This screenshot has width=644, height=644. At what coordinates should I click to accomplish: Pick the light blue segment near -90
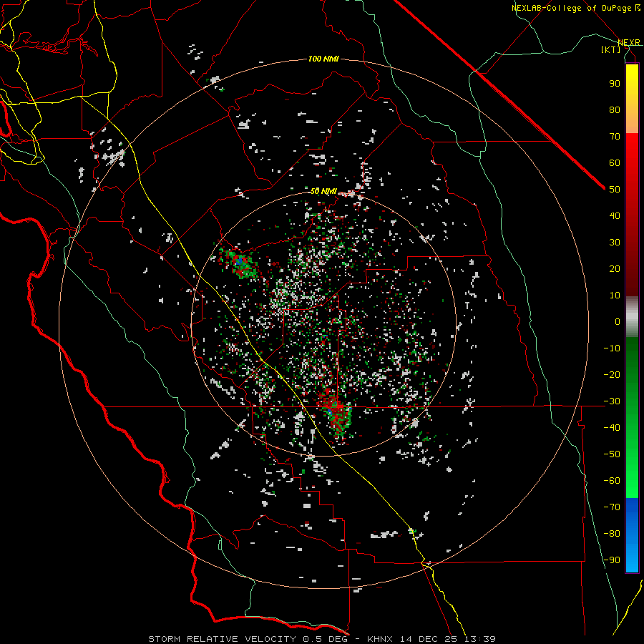coord(632,559)
